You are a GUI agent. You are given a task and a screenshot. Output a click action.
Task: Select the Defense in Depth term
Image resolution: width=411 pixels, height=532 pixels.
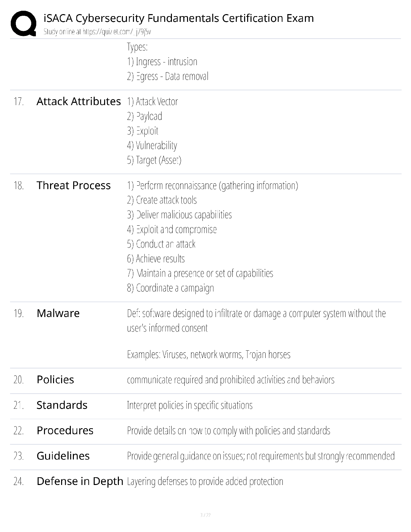coord(80,481)
